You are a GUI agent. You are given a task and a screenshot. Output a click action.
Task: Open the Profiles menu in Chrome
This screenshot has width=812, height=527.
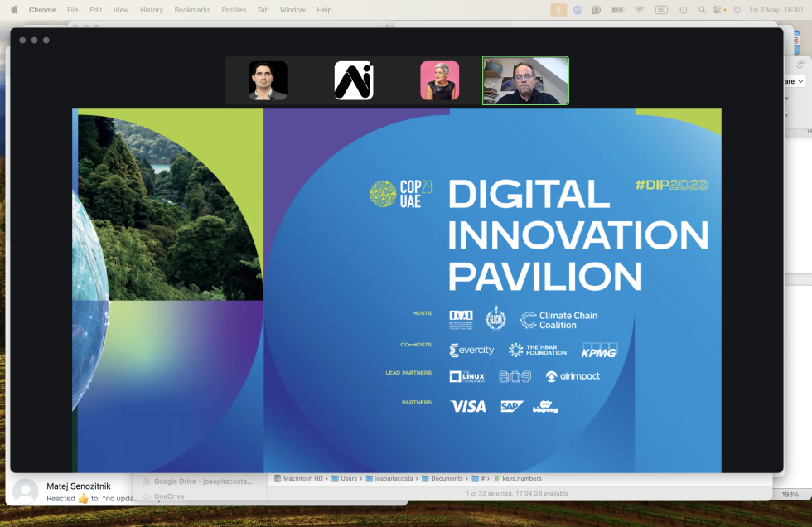[234, 10]
